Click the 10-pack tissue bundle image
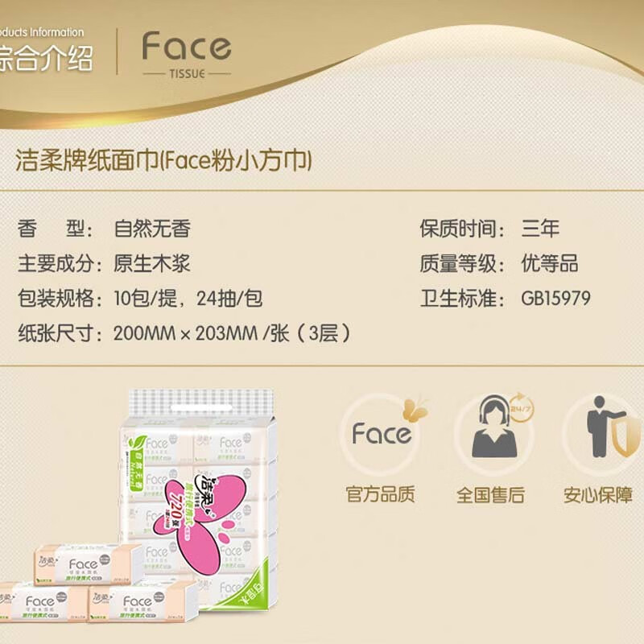The image size is (644, 644). click(198, 499)
